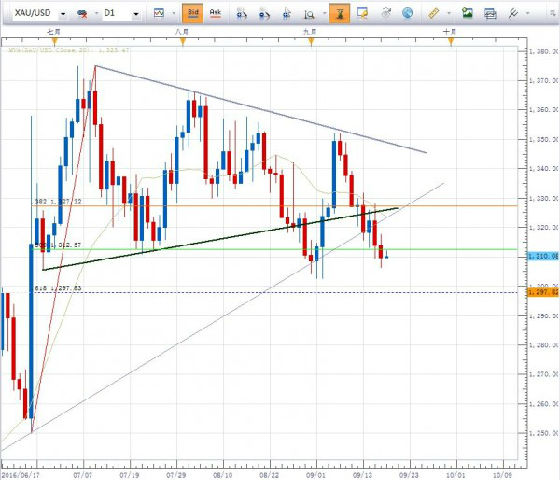Select the ruler measurement tool

pyautogui.click(x=433, y=14)
